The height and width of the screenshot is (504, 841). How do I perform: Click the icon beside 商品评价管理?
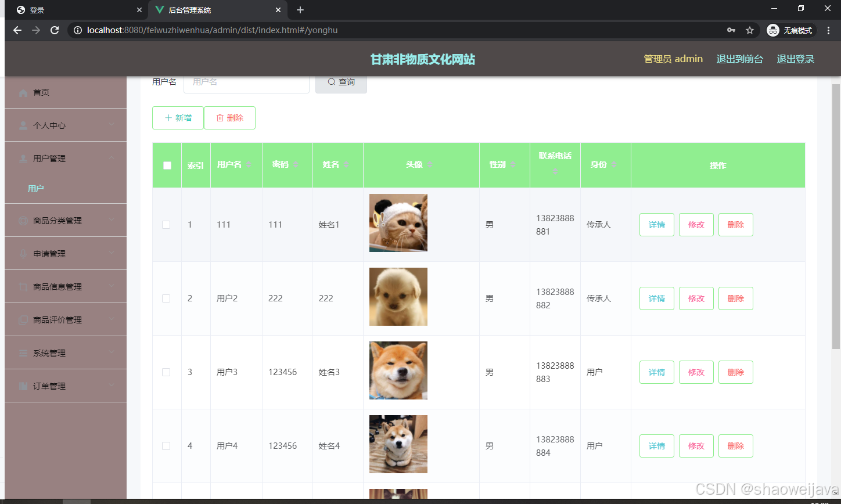coord(23,320)
